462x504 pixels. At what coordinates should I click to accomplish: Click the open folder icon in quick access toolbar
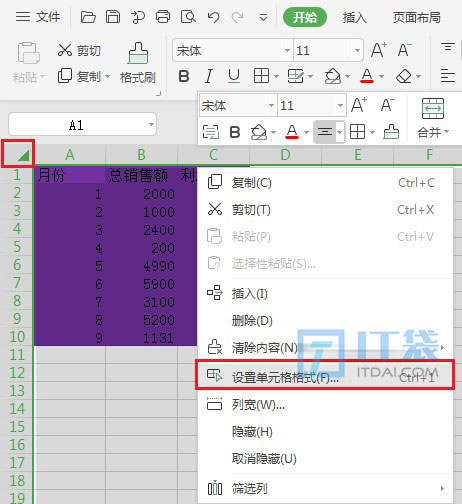pyautogui.click(x=88, y=17)
